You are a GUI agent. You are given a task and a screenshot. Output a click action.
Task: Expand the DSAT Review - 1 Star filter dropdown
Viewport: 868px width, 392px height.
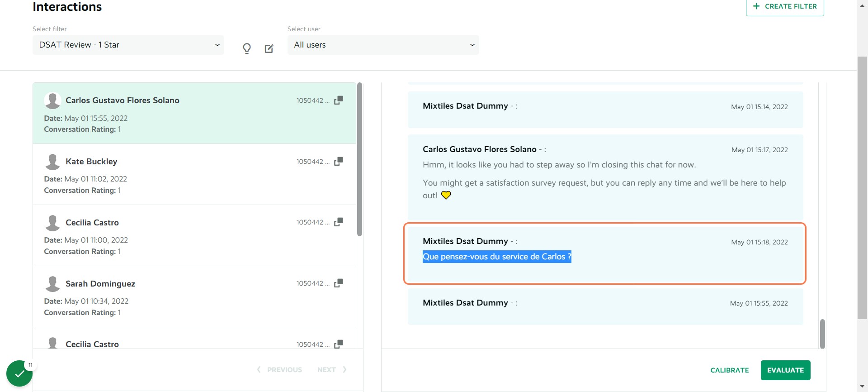click(128, 45)
